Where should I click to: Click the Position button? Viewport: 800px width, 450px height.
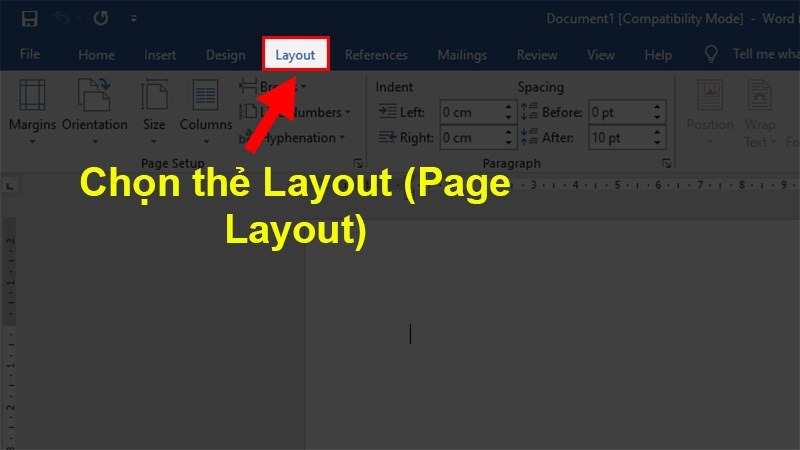click(710, 112)
